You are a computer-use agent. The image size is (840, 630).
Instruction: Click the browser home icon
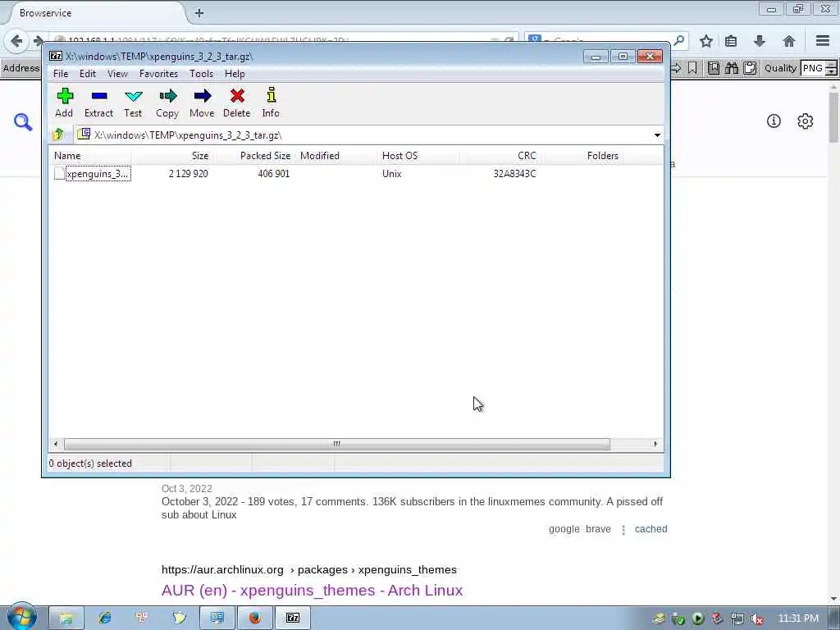(x=788, y=41)
